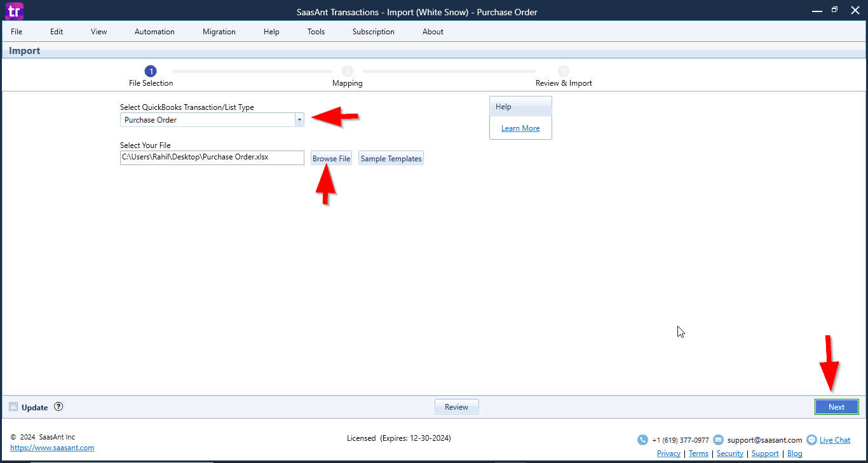
Task: Click step 1 File Selection circle
Action: [151, 71]
